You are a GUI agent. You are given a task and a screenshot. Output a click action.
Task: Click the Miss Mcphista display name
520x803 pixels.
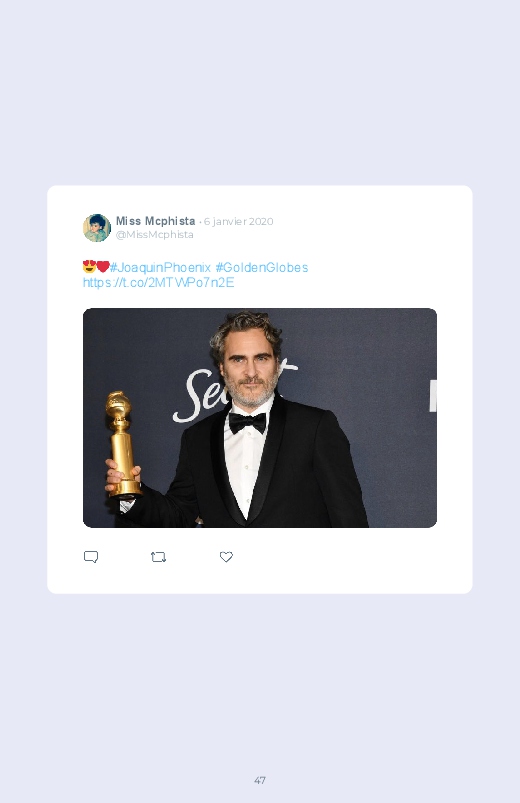tap(155, 221)
